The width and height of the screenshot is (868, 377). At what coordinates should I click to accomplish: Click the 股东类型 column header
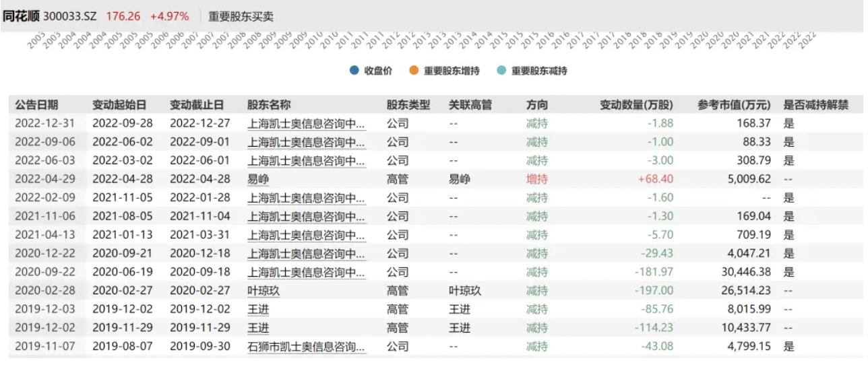(408, 105)
